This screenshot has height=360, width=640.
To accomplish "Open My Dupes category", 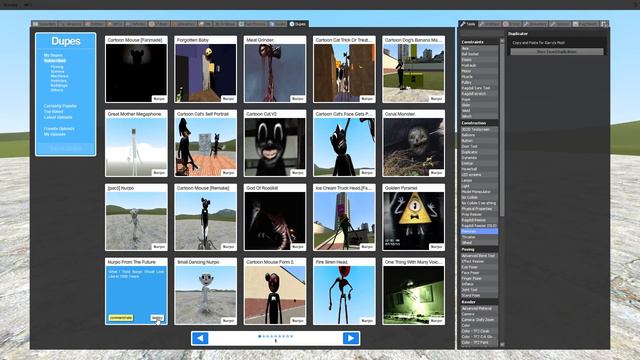I will tap(53, 55).
